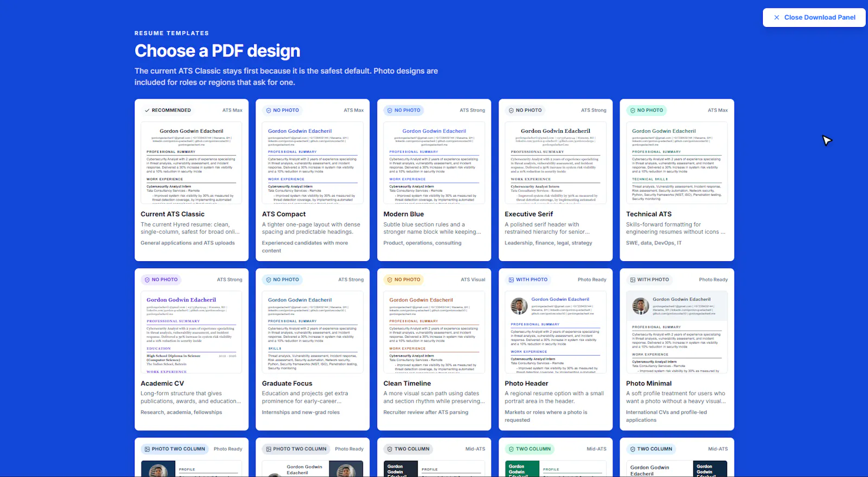Image resolution: width=868 pixels, height=477 pixels.
Task: Click the 'A polished serif header' description text
Action: [x=547, y=228]
